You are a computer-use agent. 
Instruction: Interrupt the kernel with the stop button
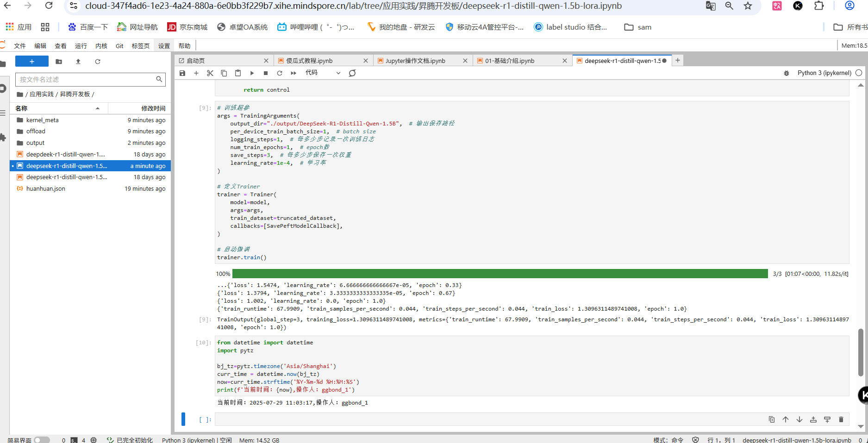[266, 73]
